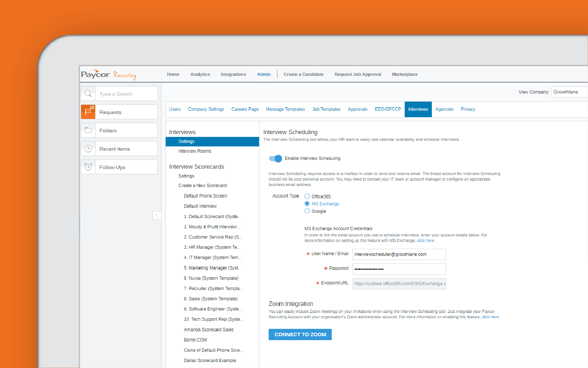Switch to the EEO/OFCCP tab

click(388, 109)
